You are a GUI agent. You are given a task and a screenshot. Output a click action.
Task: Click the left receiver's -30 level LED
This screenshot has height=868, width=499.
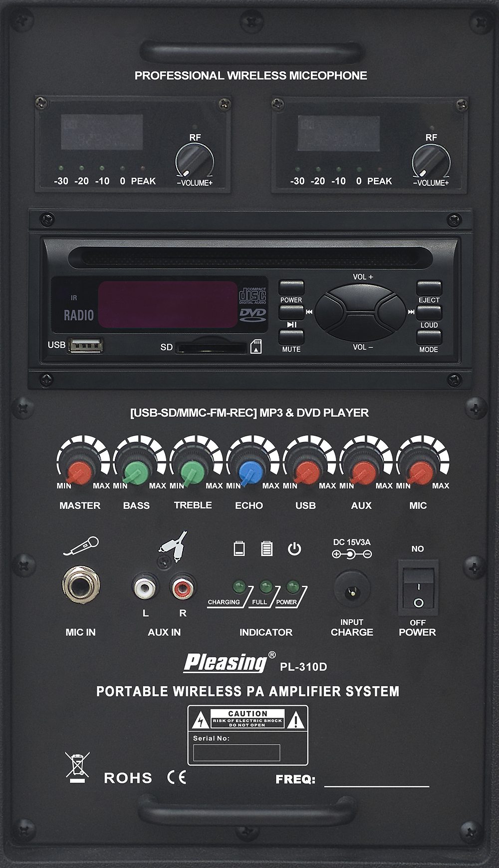[61, 168]
